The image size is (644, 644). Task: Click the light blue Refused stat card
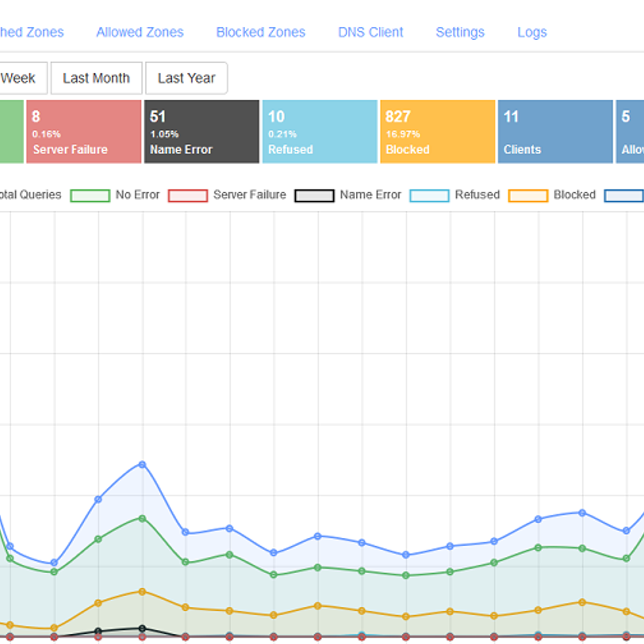[x=320, y=131]
